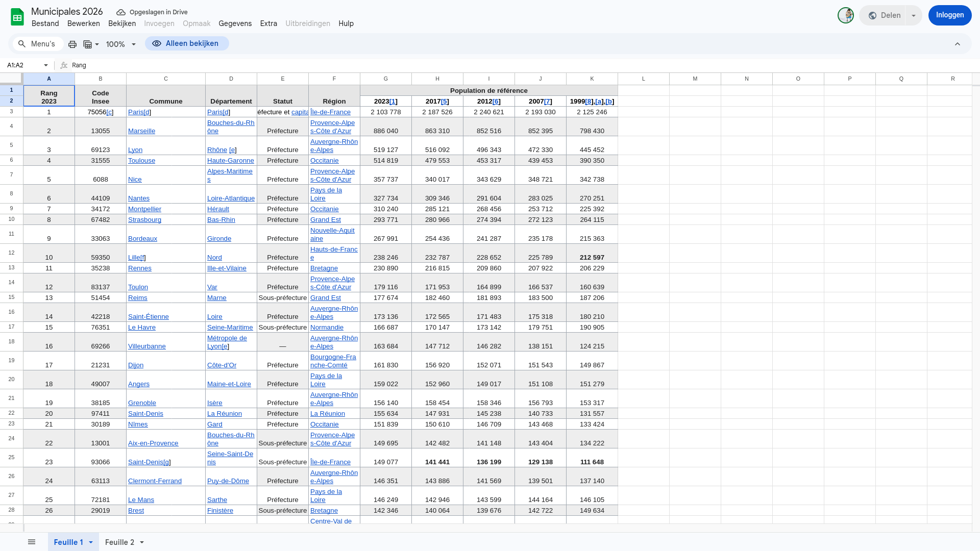Open the Gegevens menu
The height and width of the screenshot is (551, 980).
pos(235,23)
